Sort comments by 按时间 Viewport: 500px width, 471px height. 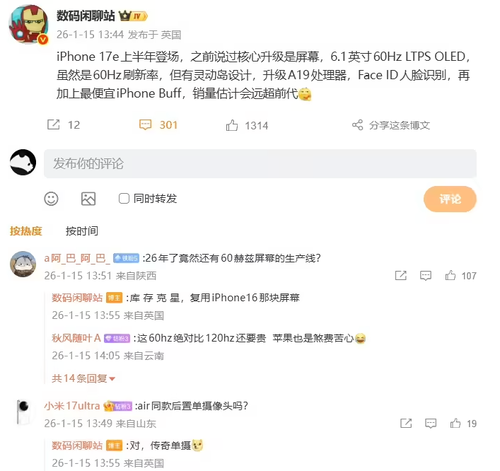tap(82, 231)
